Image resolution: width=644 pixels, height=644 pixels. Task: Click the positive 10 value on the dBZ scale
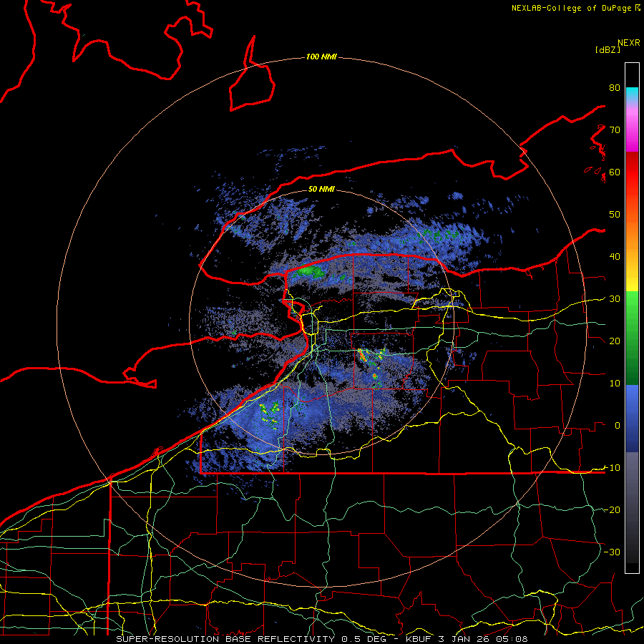pyautogui.click(x=615, y=384)
